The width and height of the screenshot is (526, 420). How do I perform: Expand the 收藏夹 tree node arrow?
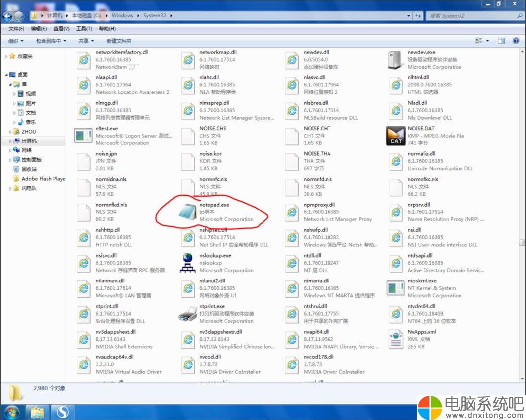pos(6,56)
